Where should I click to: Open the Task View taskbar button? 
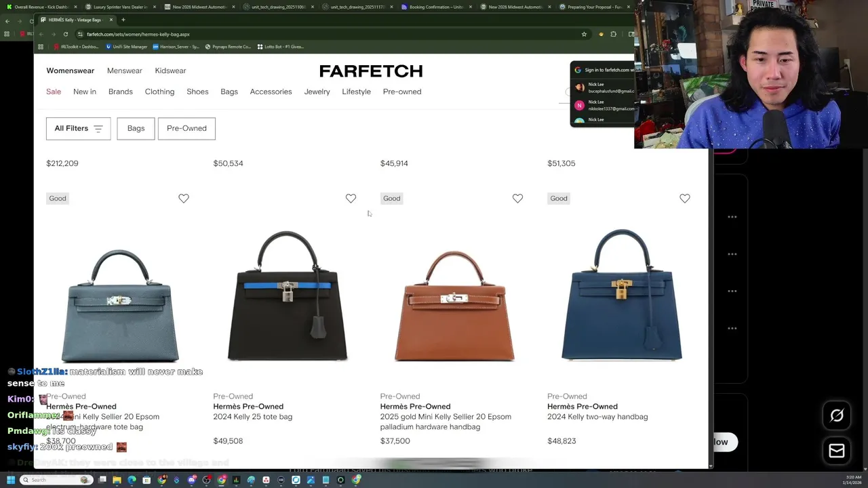tap(102, 480)
